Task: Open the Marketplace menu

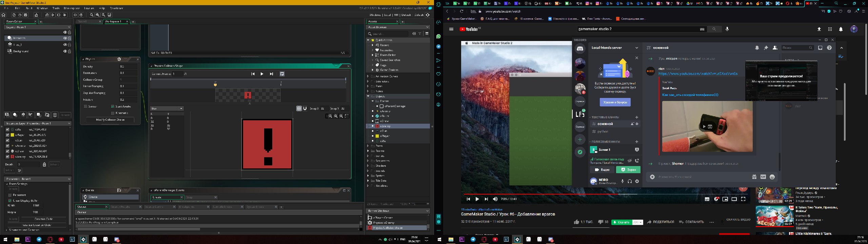Action: [72, 8]
